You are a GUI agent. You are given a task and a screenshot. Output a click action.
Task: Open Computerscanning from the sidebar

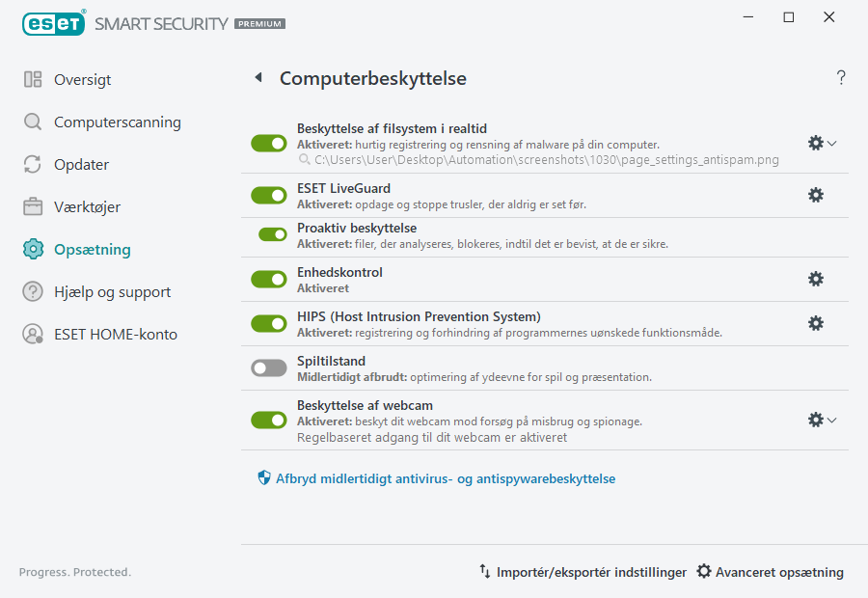pos(119,122)
